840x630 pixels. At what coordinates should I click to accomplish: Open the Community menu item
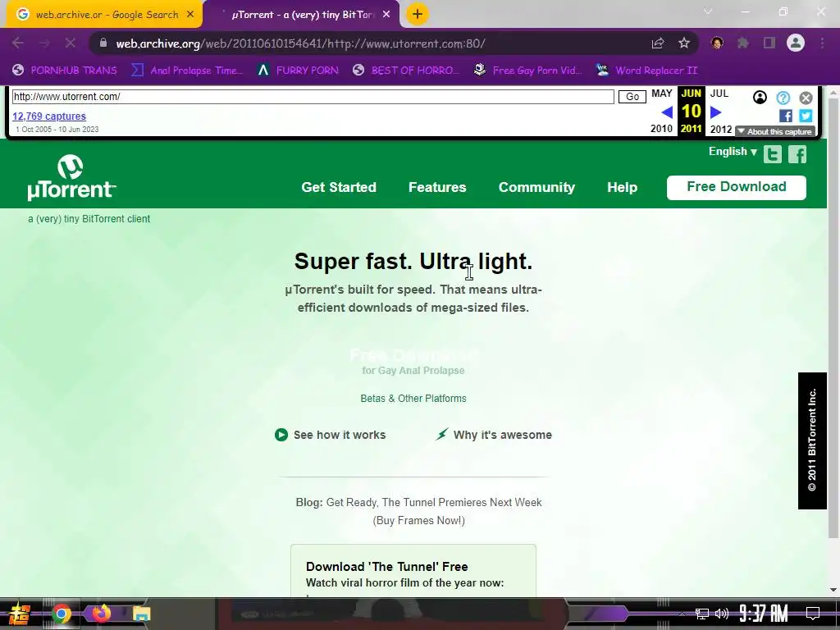pyautogui.click(x=536, y=187)
